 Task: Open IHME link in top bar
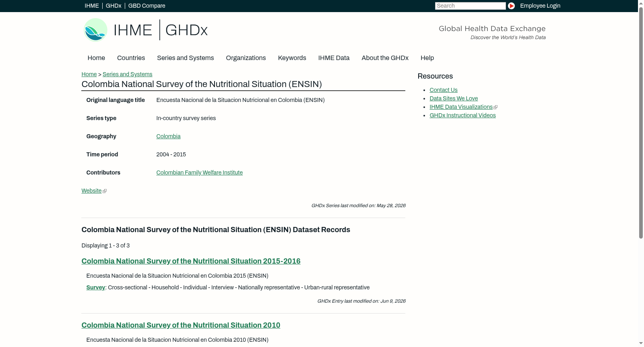92,6
